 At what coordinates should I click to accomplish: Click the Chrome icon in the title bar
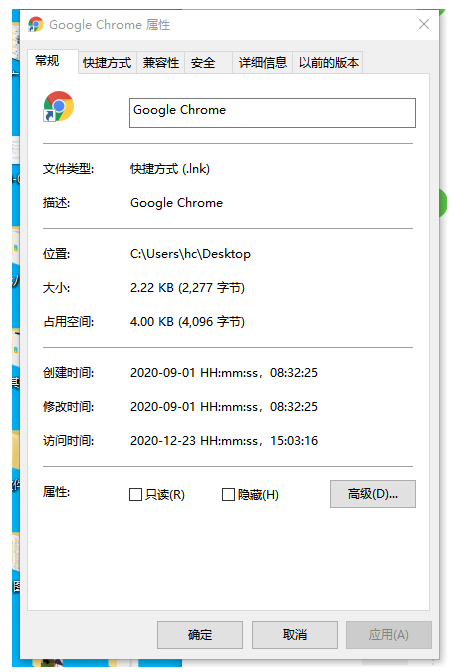[x=36, y=24]
